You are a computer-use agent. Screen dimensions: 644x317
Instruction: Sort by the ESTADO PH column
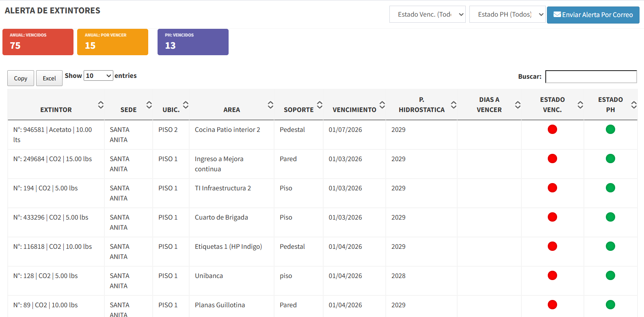(610, 105)
